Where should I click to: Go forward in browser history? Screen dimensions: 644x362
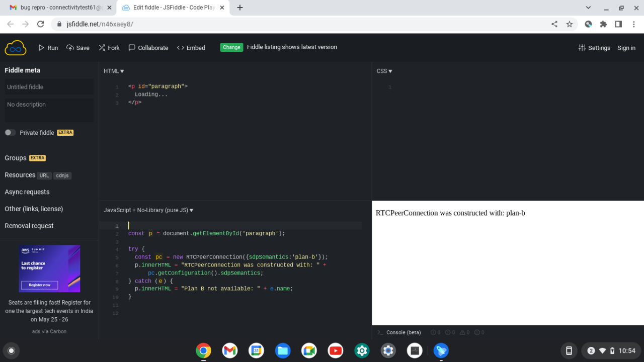coord(25,24)
